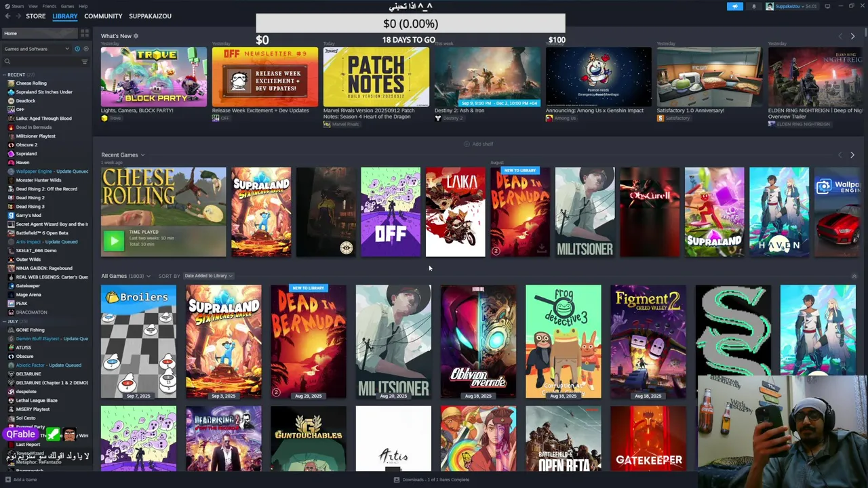Select Laika: Aged Through Blood in sidebar
Viewport: 868px width, 488px height.
coord(43,119)
